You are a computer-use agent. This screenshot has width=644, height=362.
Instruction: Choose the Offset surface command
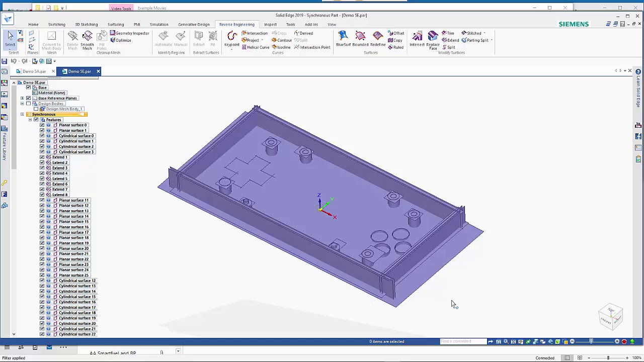coord(395,33)
